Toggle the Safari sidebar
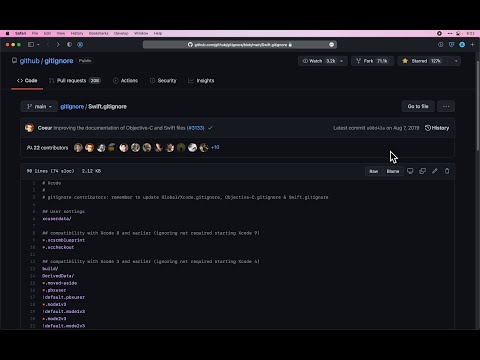The height and width of the screenshot is (360, 480). [31, 44]
